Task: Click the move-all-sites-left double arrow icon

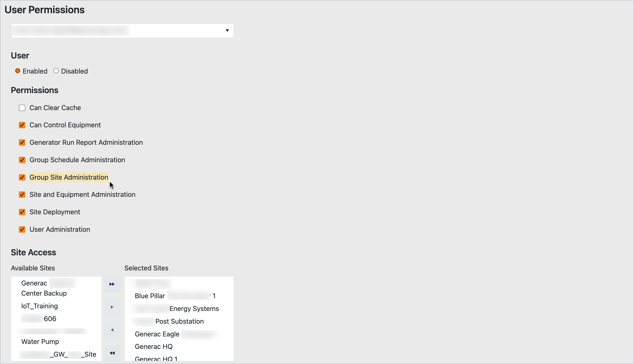Action: coord(112,353)
